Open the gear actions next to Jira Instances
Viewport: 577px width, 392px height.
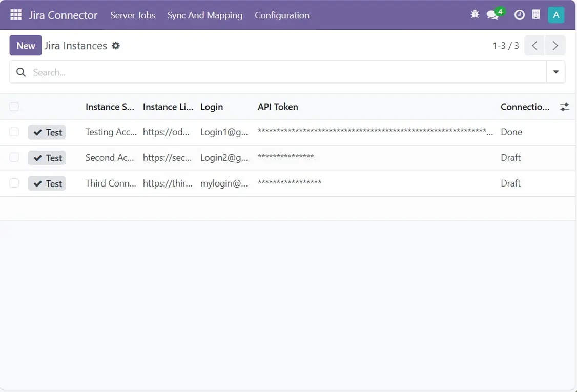(116, 46)
